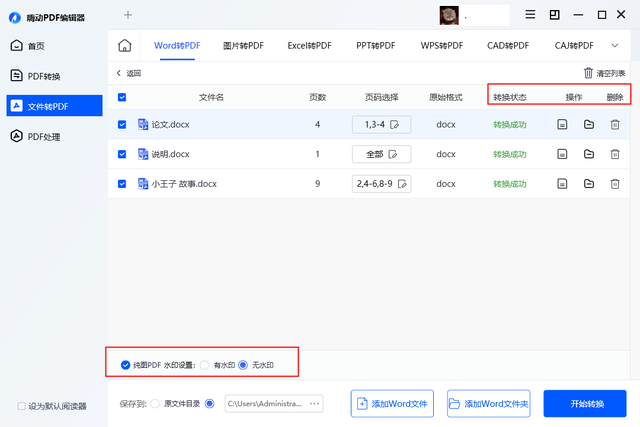640x427 pixels.
Task: Delete 论文.docx from the list
Action: point(615,125)
